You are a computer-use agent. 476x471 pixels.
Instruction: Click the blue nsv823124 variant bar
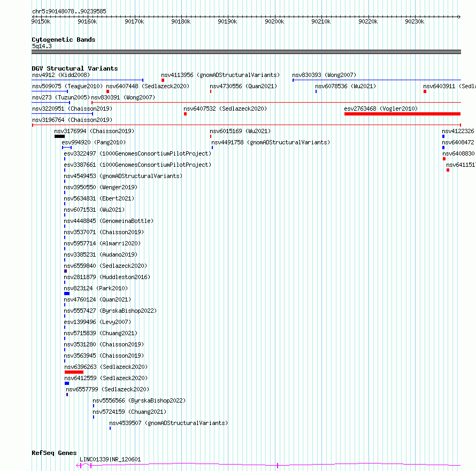pos(67,294)
